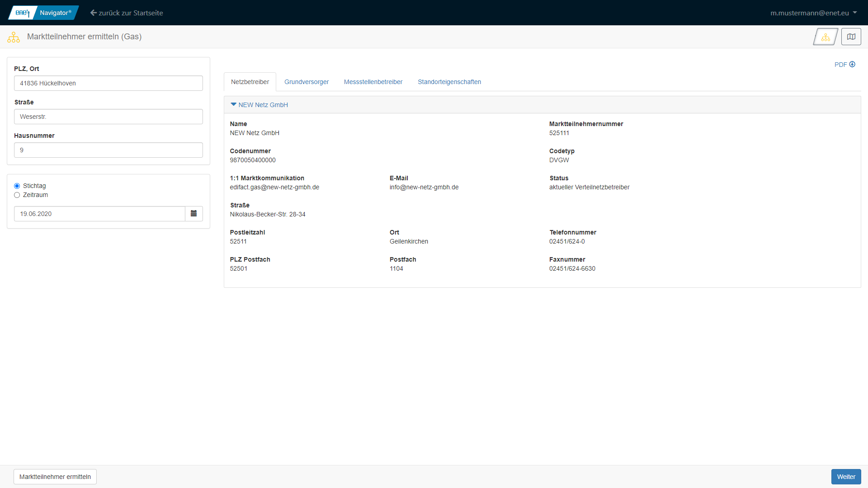Select the Zeitraum radio option

coord(17,195)
